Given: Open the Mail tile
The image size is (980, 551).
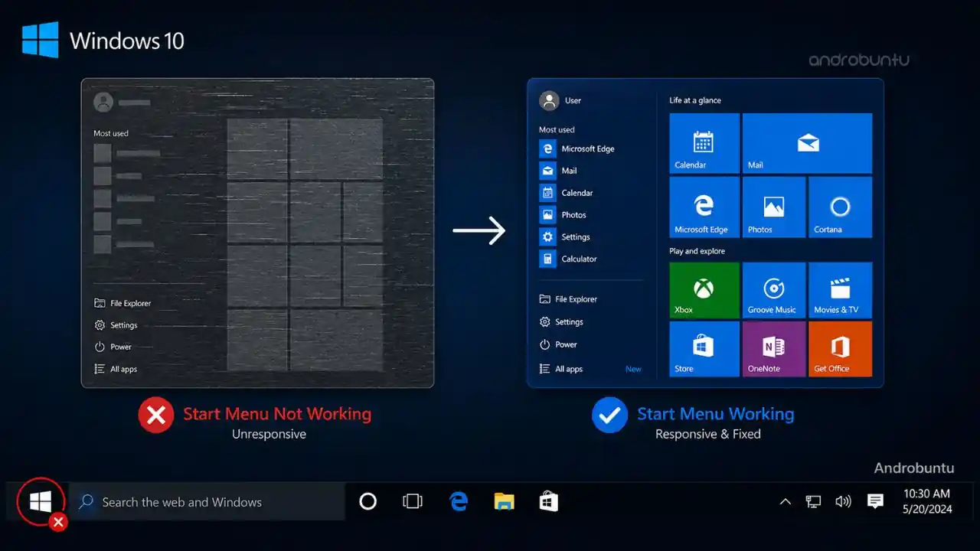Looking at the screenshot, I should 807,143.
